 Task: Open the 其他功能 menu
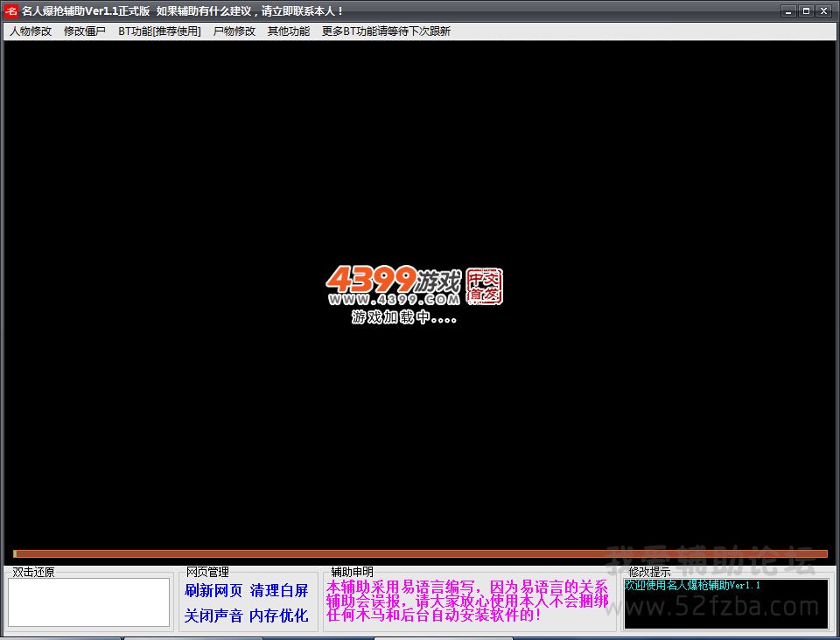click(289, 31)
